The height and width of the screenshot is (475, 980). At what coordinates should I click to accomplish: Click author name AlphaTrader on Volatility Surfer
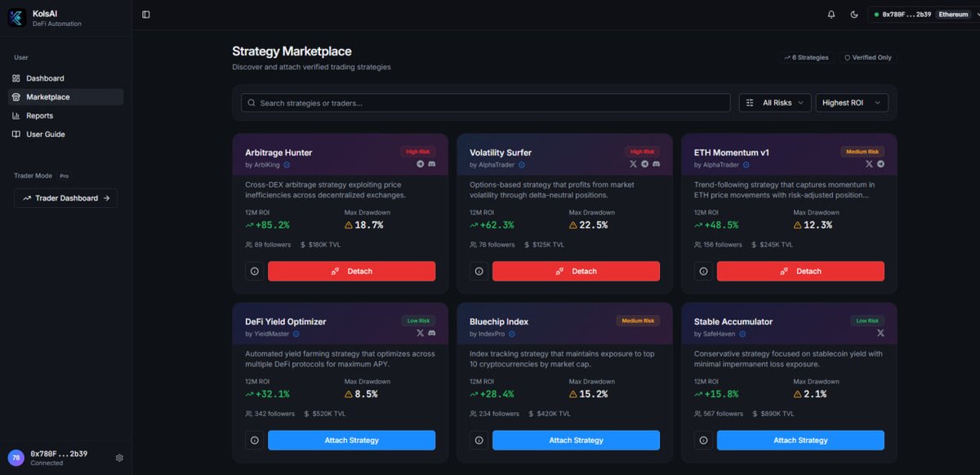pos(498,165)
